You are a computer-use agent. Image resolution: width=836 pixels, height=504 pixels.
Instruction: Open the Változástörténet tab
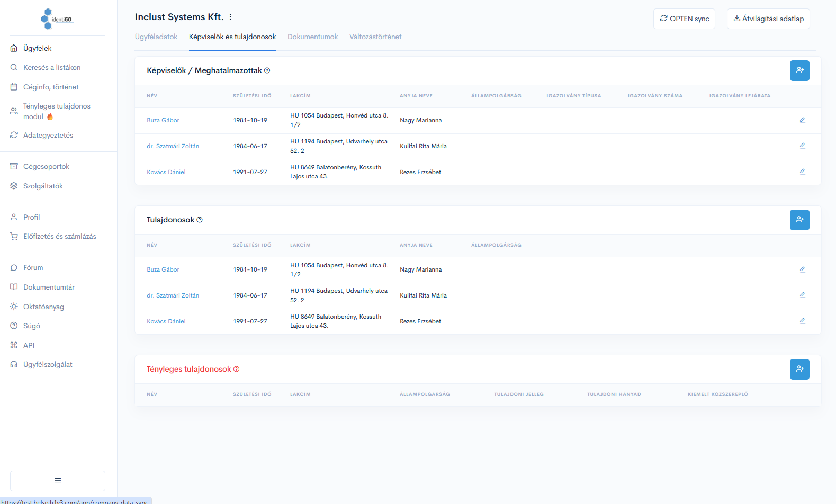pyautogui.click(x=375, y=37)
